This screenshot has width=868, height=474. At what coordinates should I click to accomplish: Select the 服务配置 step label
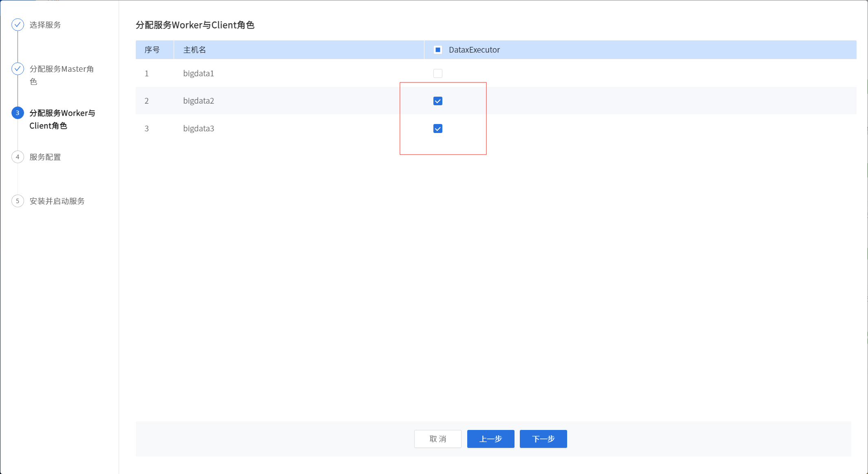pos(45,157)
